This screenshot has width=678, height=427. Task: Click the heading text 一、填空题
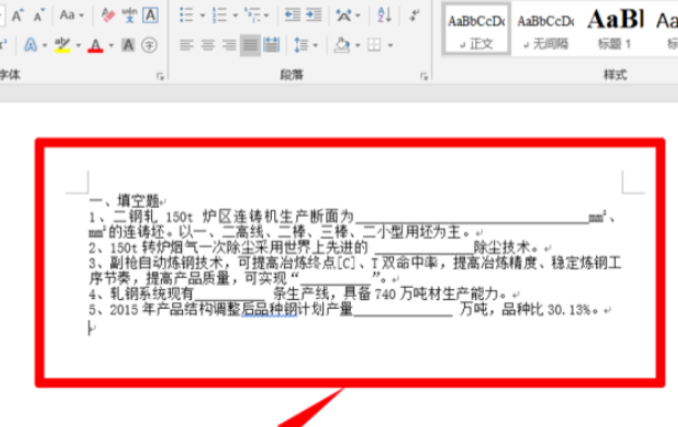125,201
